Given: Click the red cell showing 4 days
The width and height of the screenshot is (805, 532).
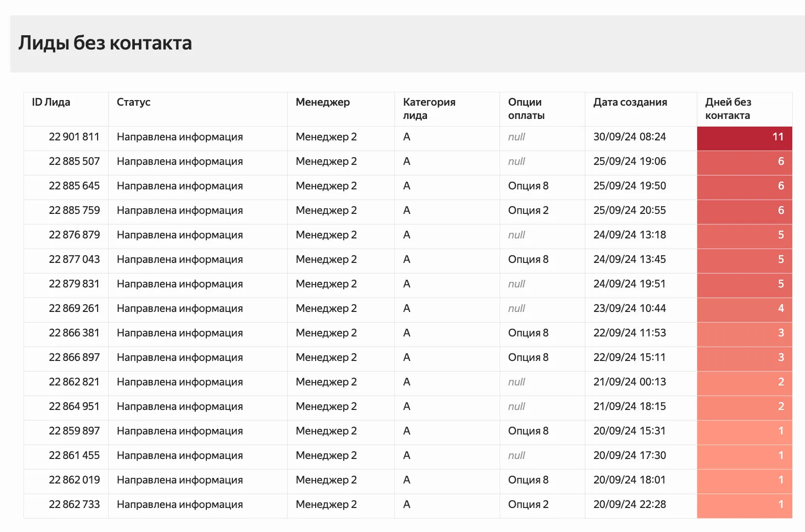Looking at the screenshot, I should [x=744, y=308].
